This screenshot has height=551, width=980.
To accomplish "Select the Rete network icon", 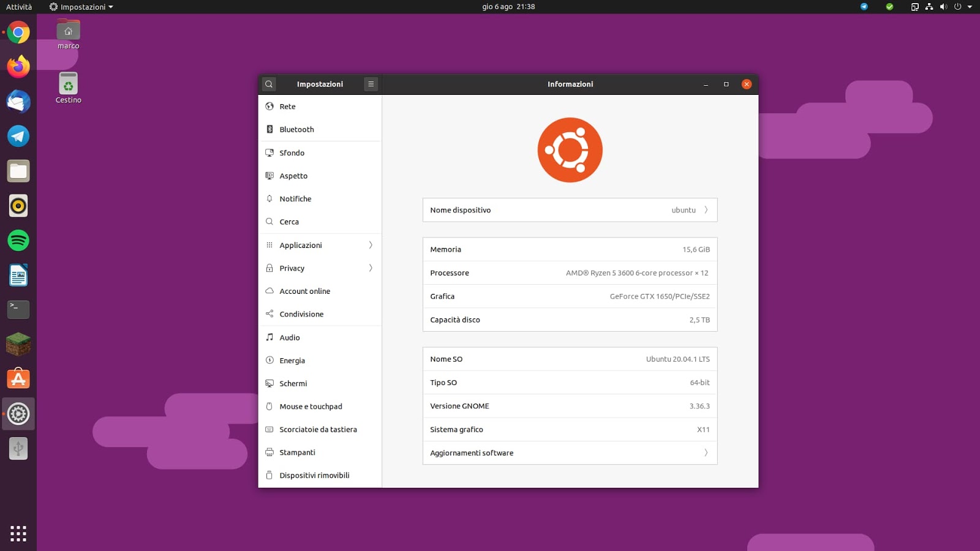I will pos(269,106).
